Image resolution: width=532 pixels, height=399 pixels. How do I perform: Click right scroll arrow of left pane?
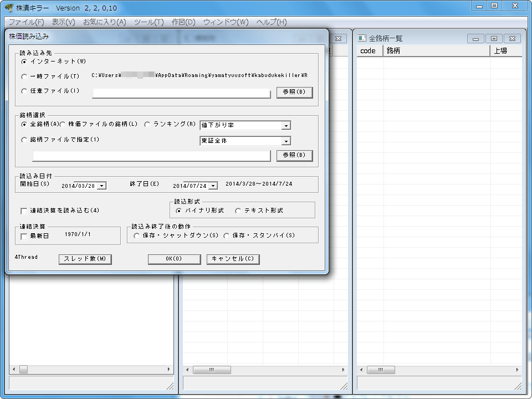click(169, 369)
